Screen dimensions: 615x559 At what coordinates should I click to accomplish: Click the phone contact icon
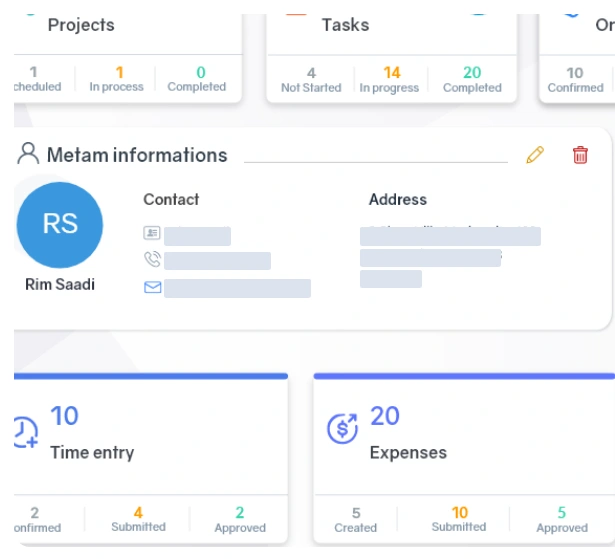[152, 260]
